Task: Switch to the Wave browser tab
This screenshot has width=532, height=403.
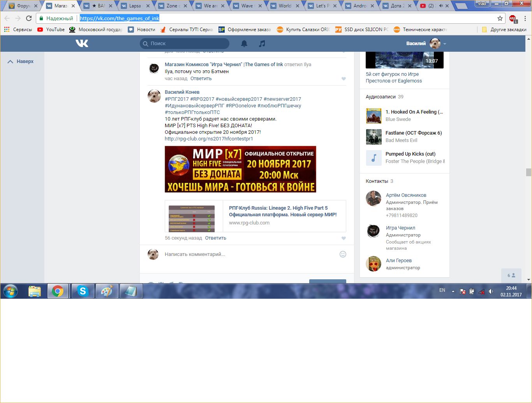Action: (x=248, y=6)
